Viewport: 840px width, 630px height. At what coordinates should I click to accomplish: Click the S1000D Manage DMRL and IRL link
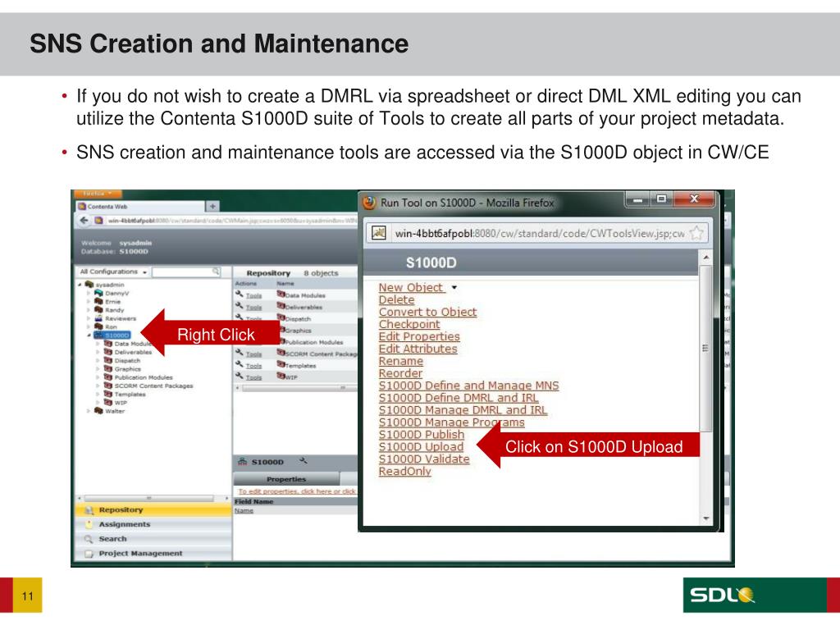pyautogui.click(x=463, y=410)
